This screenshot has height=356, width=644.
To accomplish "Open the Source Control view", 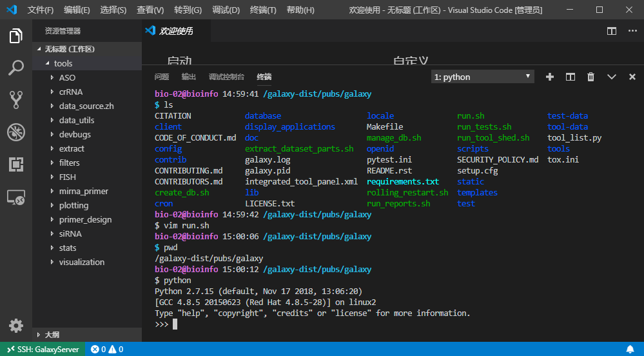I will (x=16, y=100).
